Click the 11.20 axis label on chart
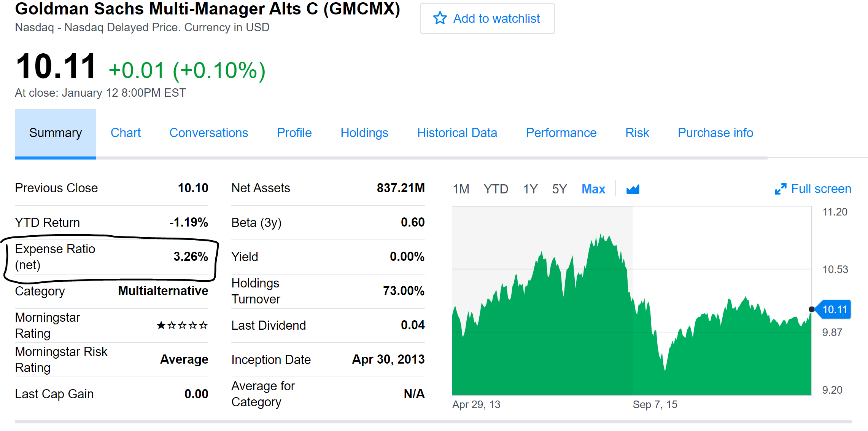This screenshot has width=868, height=431. [x=835, y=212]
